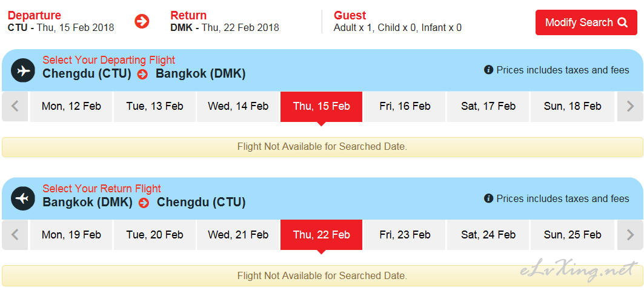Viewport: 644px width, 290px height.
Task: Choose Sun, 18 Feb departing date
Action: [573, 107]
